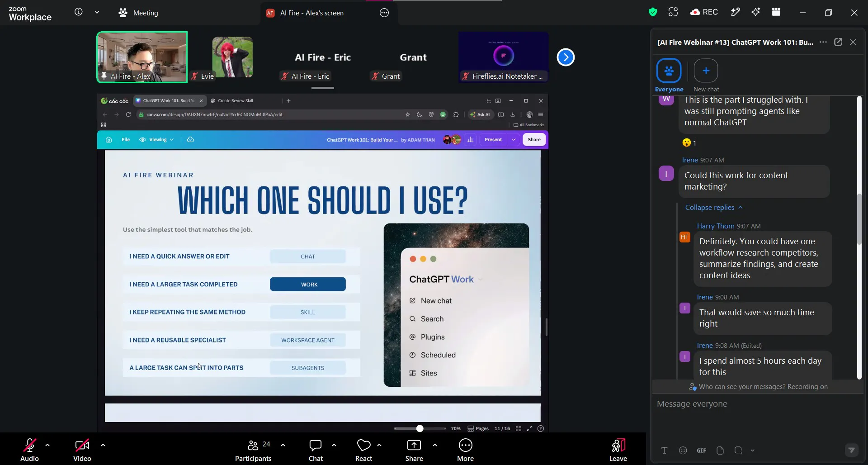Viewport: 868px width, 465px height.
Task: Open the GIF picker in chat
Action: pos(702,451)
